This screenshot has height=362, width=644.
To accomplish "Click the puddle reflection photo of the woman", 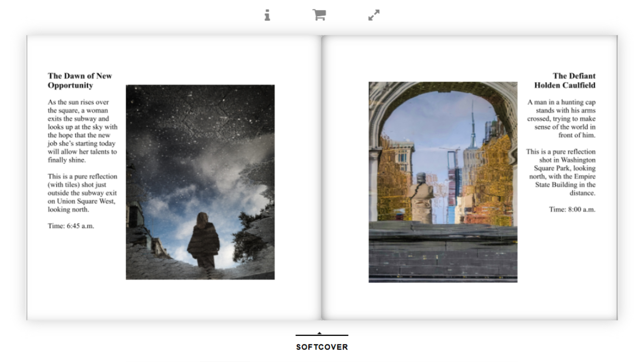I will coord(200,182).
